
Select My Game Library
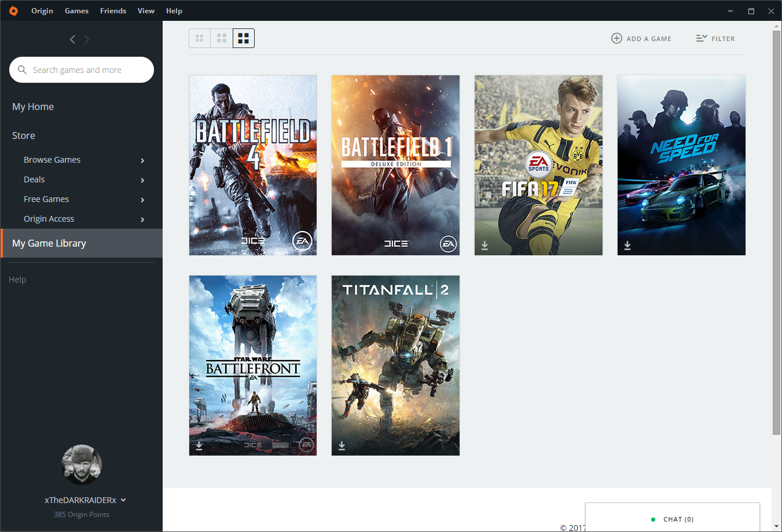tap(82, 243)
